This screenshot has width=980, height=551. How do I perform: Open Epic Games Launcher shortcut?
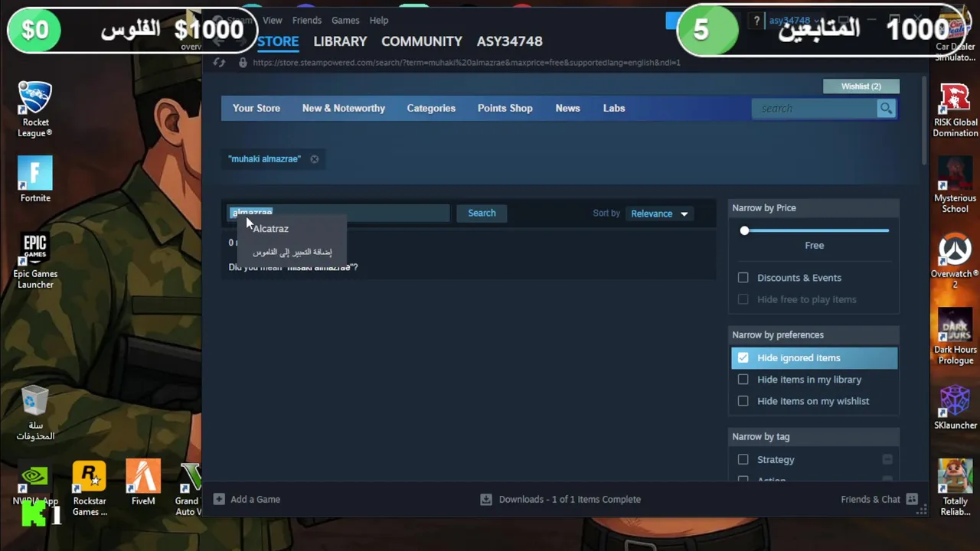pos(35,261)
